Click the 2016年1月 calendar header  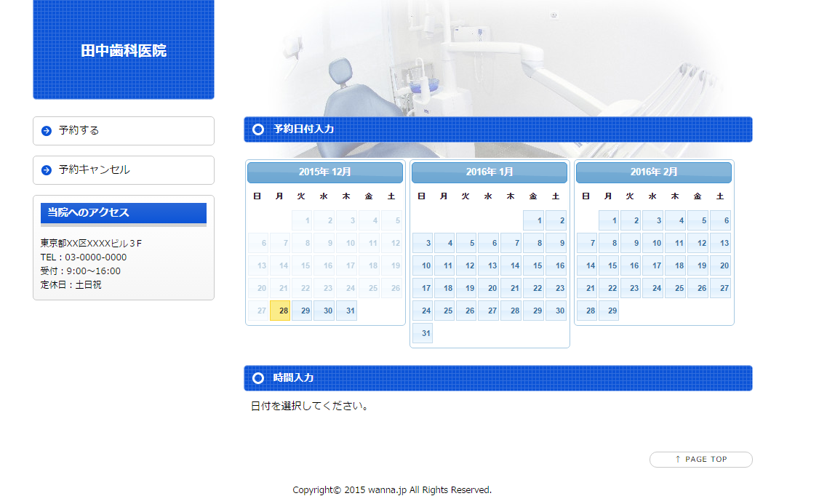tap(490, 172)
